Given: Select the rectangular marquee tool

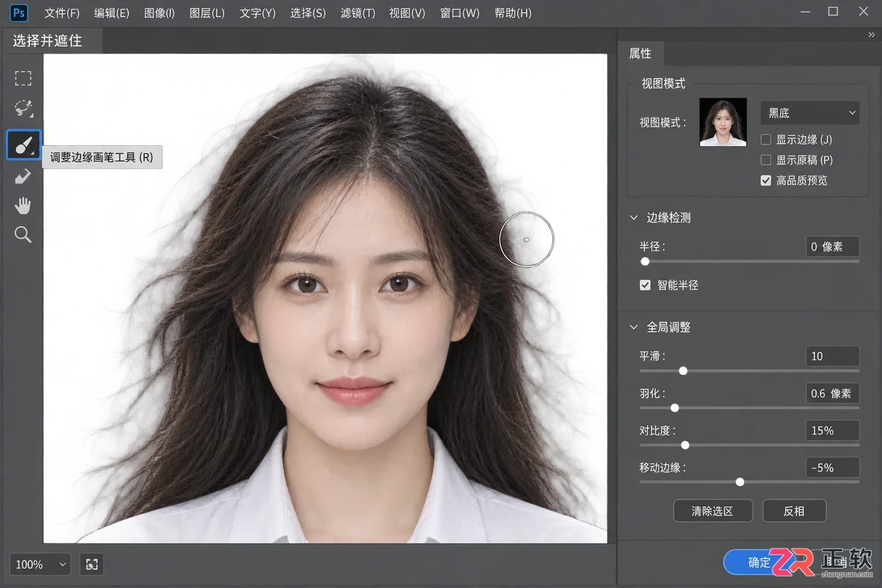Looking at the screenshot, I should click(x=23, y=78).
